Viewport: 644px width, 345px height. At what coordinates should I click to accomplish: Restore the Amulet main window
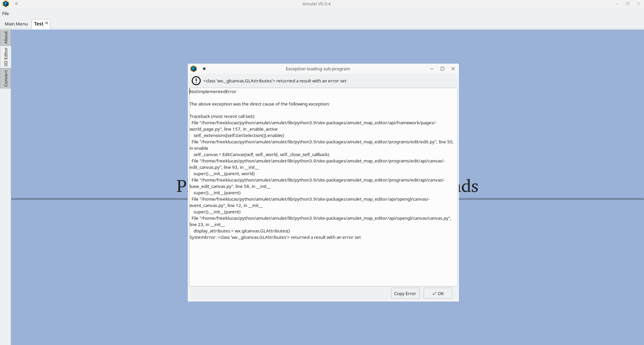click(627, 4)
